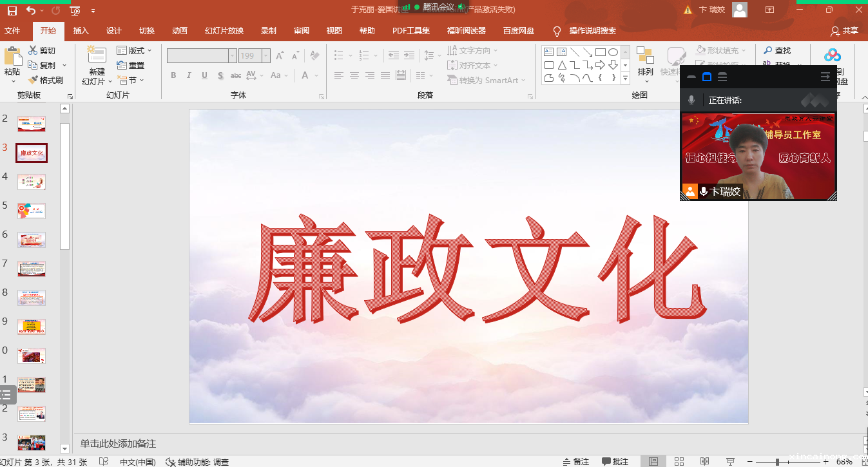This screenshot has width=868, height=467.
Task: Expand the Text Direction (文字方向) dropdown
Action: (472, 50)
